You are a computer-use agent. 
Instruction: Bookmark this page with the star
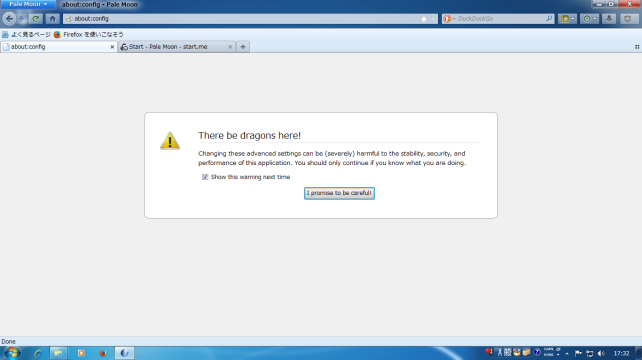424,19
